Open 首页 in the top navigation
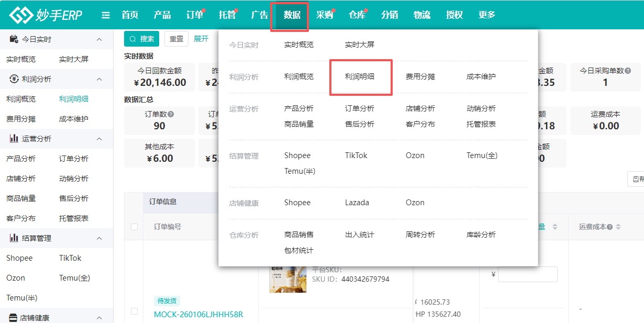 pyautogui.click(x=130, y=15)
